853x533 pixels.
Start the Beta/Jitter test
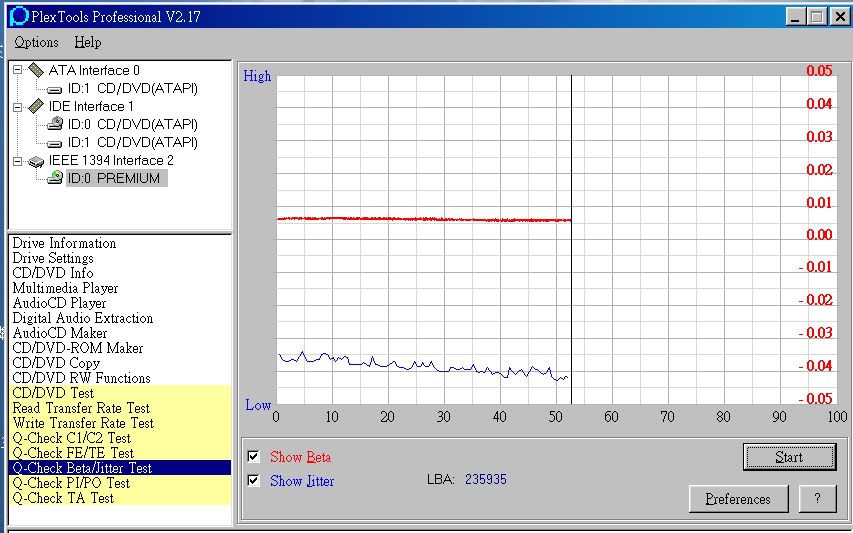click(789, 457)
